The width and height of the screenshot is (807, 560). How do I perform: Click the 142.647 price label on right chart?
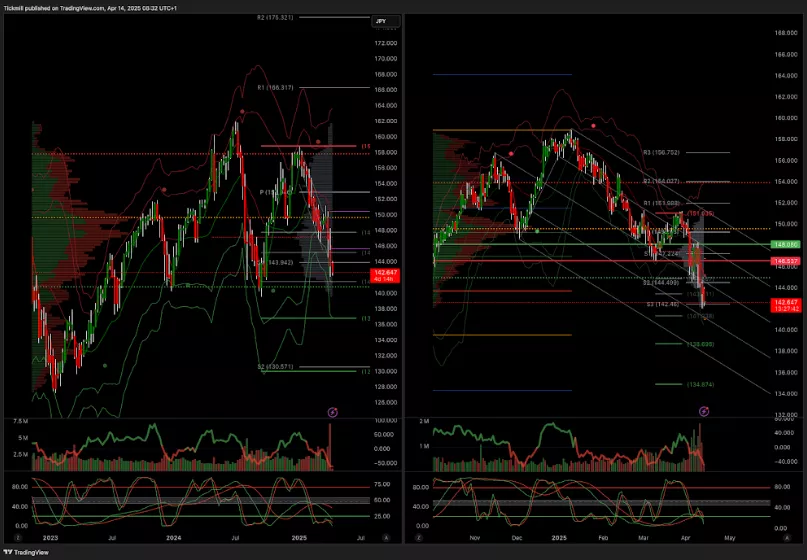(x=784, y=301)
